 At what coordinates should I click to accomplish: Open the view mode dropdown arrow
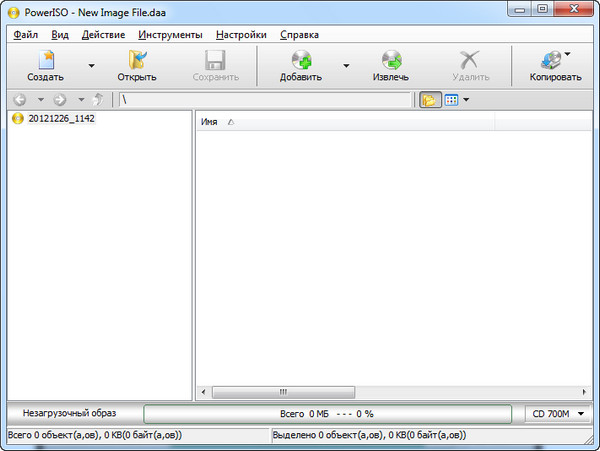coord(466,100)
